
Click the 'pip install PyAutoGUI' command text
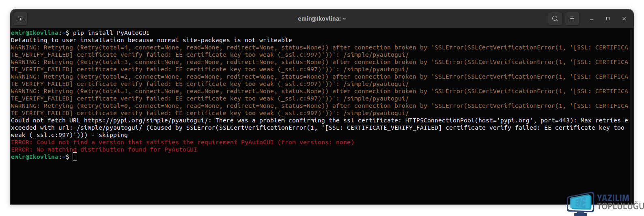111,33
